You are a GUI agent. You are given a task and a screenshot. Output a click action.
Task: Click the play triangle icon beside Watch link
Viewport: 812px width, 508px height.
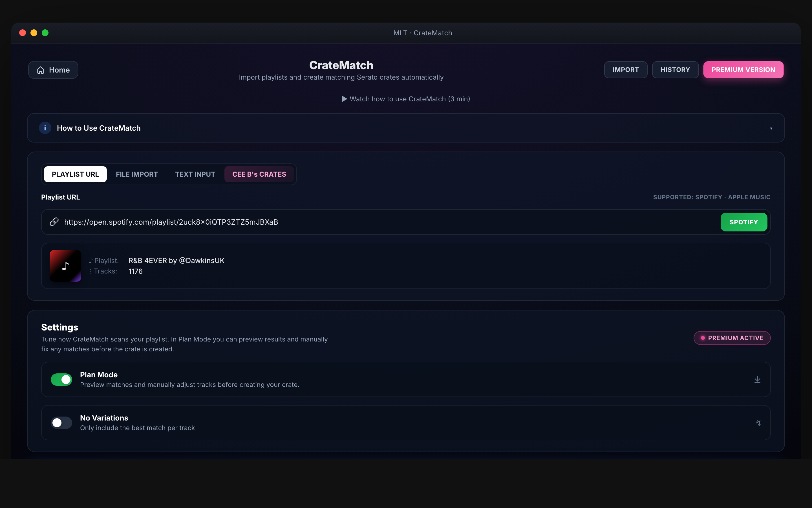(344, 99)
